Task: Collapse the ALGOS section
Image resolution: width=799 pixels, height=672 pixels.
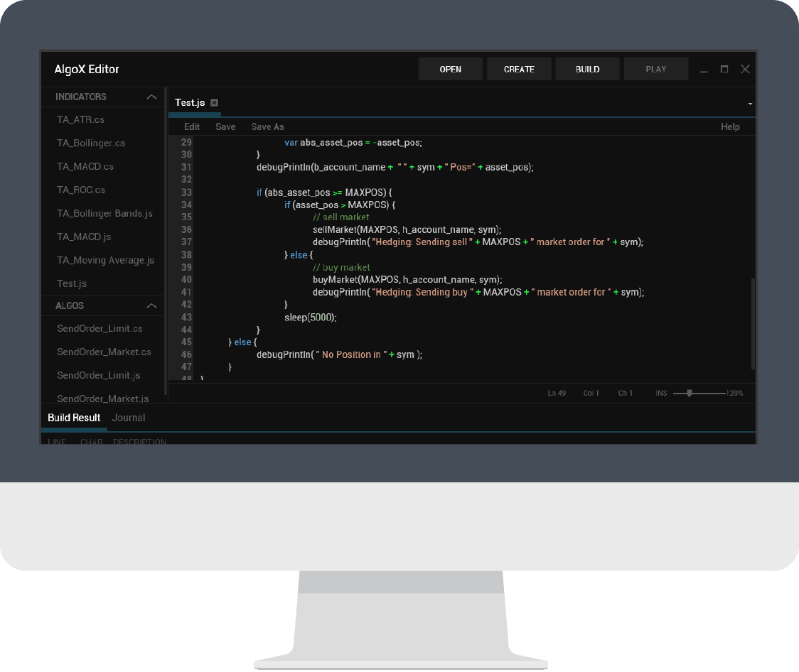Action: (151, 305)
